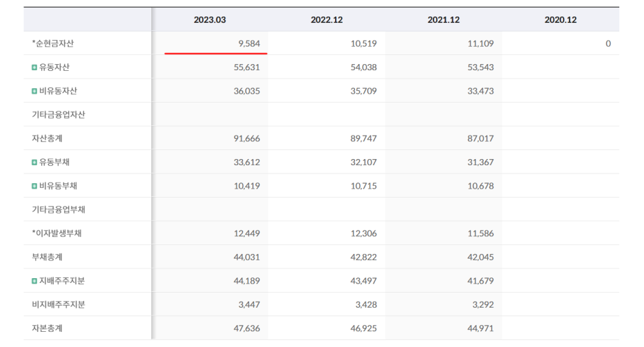This screenshot has width=644, height=347.
Task: Expand the 유동부채 row plus icon
Action: [x=34, y=162]
